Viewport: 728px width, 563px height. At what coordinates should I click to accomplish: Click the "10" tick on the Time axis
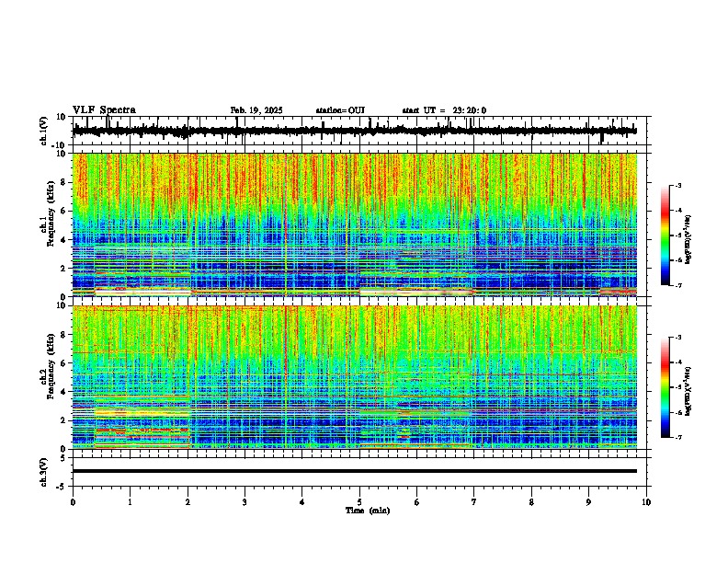pyautogui.click(x=646, y=502)
